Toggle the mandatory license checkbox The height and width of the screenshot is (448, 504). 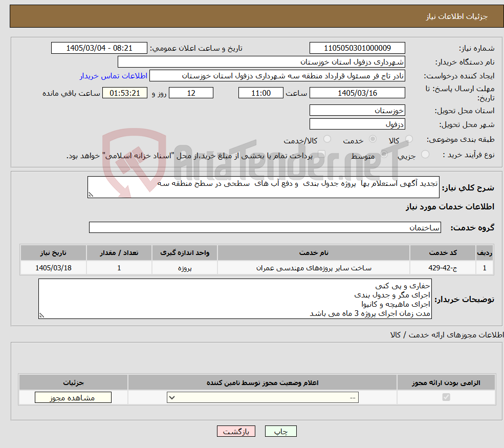(x=446, y=397)
